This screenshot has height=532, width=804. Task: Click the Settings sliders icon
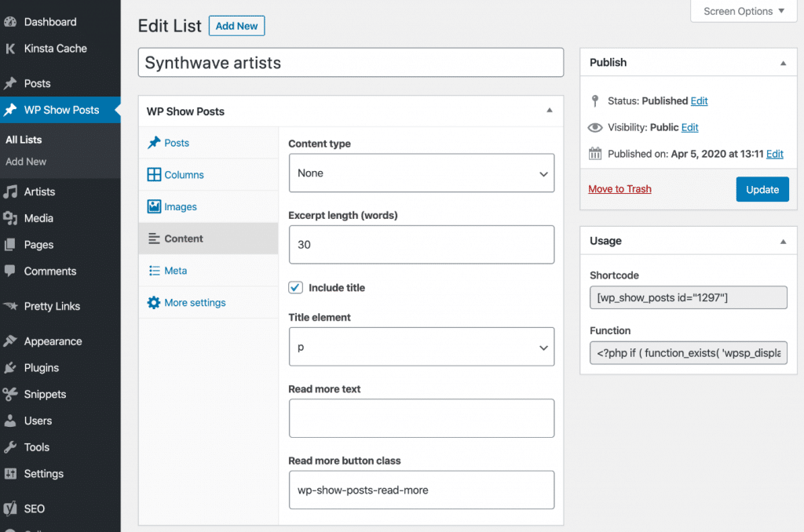(x=10, y=474)
